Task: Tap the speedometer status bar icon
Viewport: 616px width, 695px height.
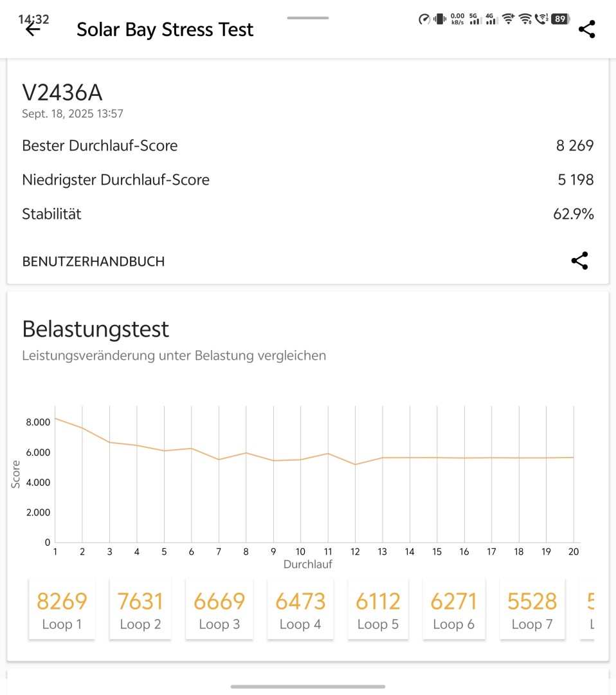Action: (x=424, y=19)
